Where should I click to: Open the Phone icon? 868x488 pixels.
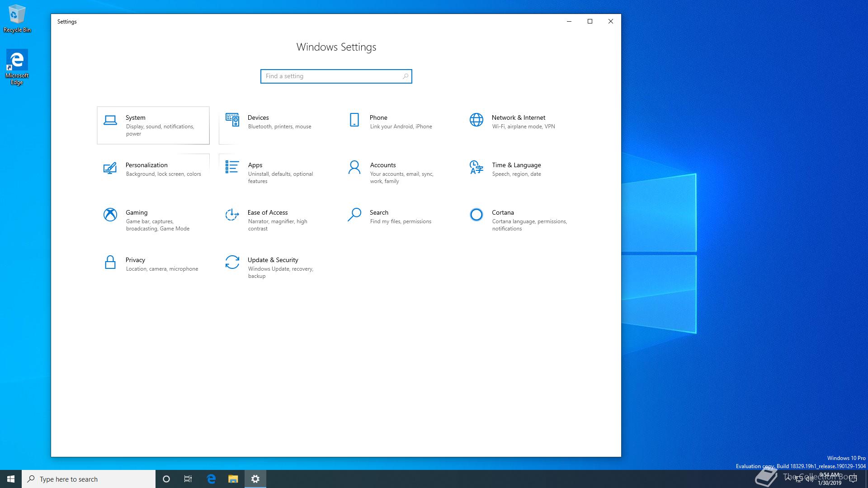tap(354, 120)
